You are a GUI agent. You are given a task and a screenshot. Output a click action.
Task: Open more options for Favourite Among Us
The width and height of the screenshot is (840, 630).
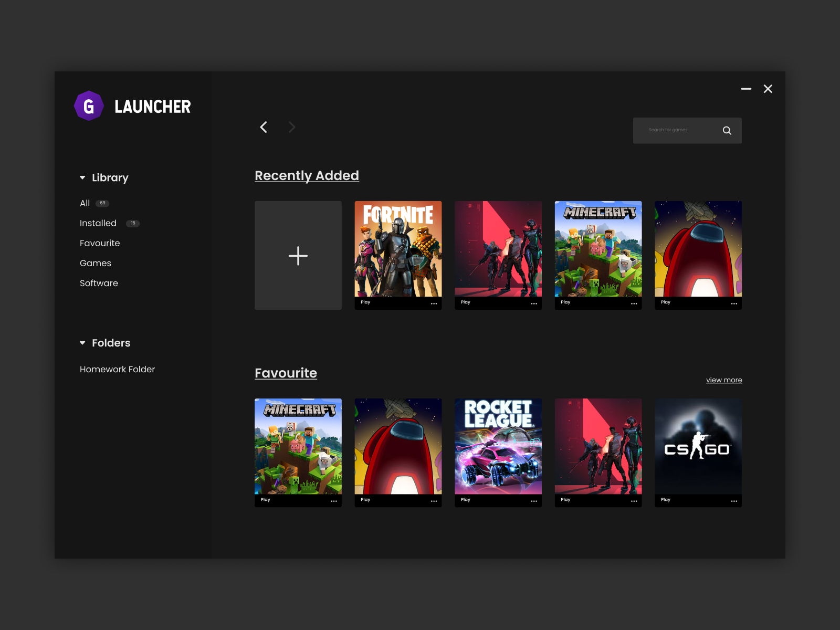(434, 501)
